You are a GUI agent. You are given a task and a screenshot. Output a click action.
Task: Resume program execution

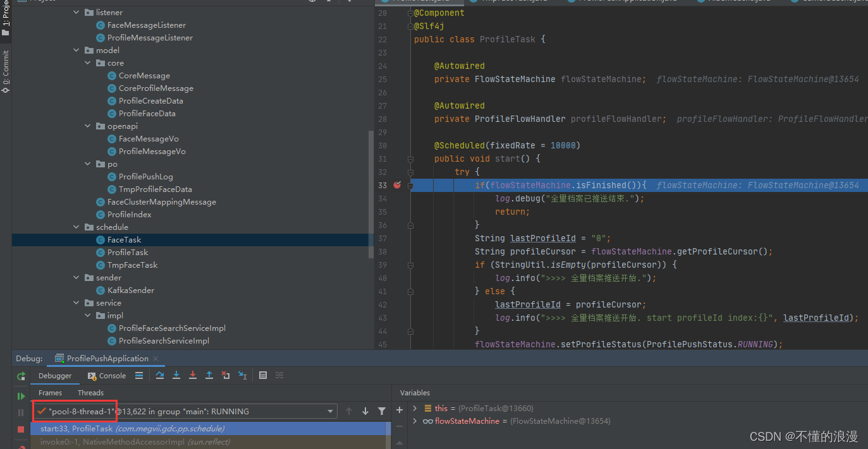21,396
